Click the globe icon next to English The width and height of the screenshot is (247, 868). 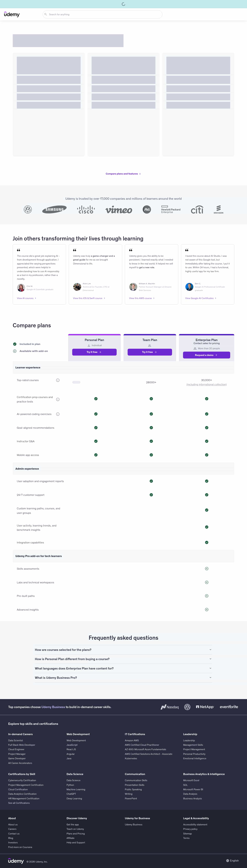coord(227,861)
